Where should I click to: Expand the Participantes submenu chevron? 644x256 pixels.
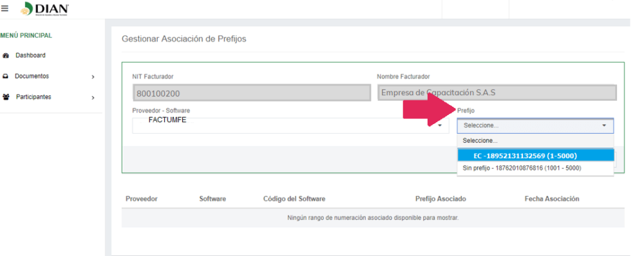(93, 98)
